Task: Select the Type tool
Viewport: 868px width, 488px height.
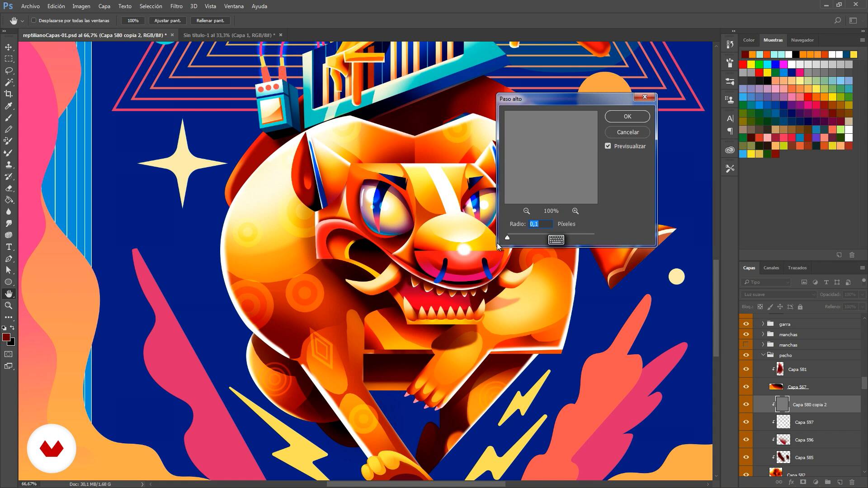Action: pyautogui.click(x=9, y=247)
